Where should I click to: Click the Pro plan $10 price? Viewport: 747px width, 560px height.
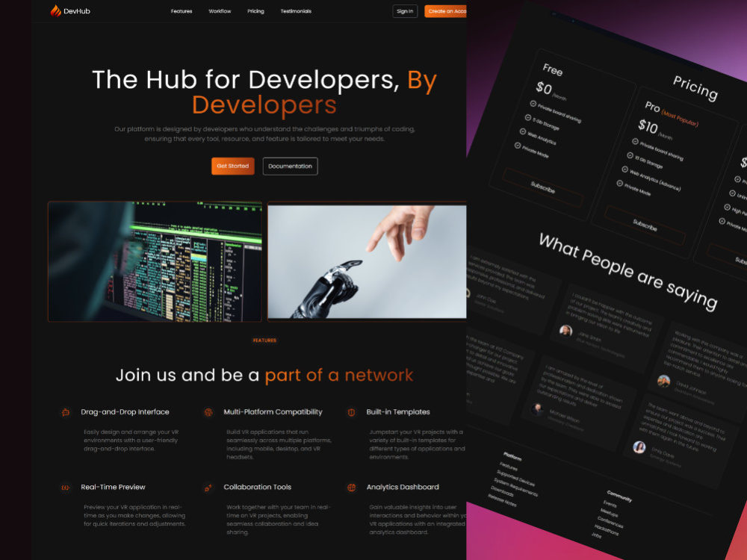648,126
